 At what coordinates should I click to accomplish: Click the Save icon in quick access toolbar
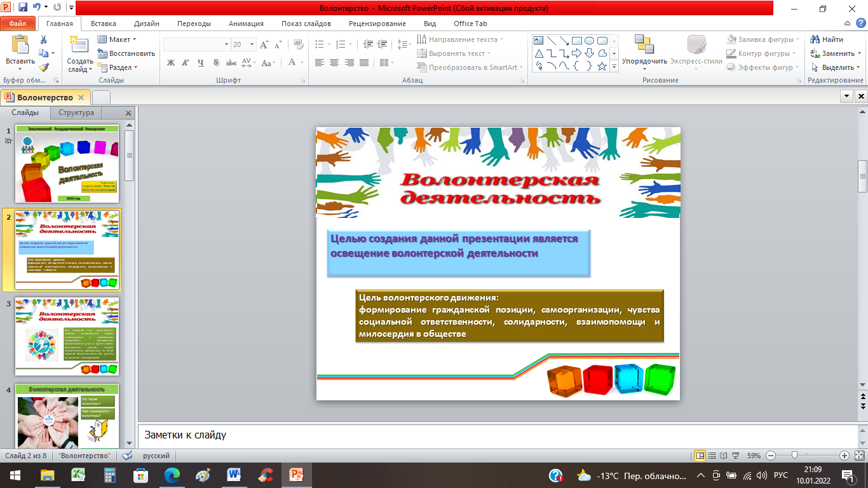pyautogui.click(x=23, y=8)
